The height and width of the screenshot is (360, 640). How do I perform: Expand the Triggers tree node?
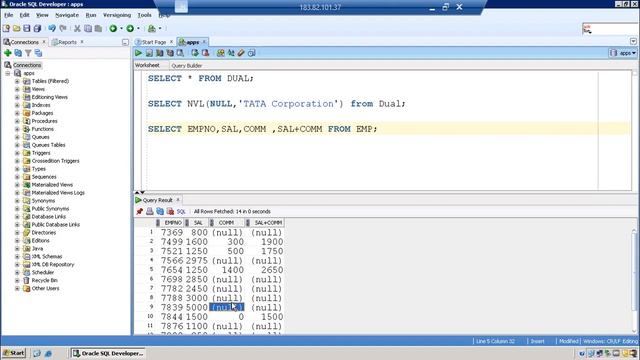tap(17, 153)
